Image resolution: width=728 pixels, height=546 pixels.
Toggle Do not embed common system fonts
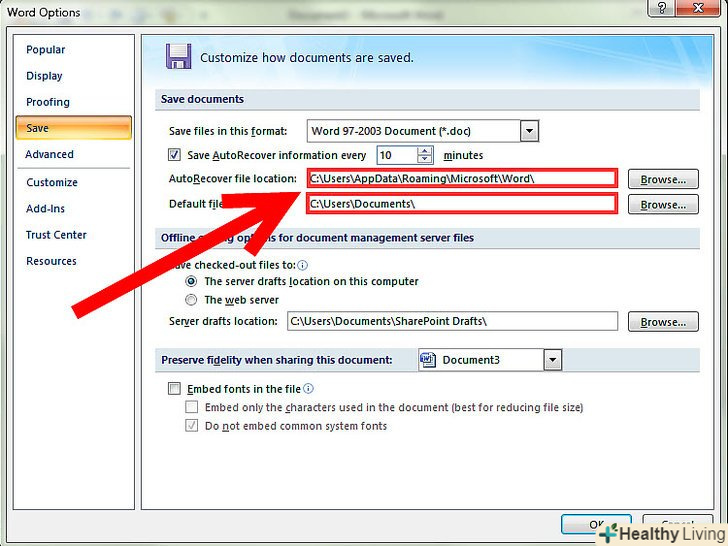pyautogui.click(x=191, y=425)
